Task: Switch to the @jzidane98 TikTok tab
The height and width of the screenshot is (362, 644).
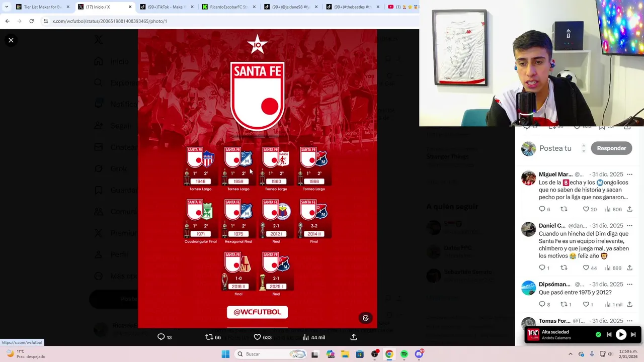Action: (x=290, y=7)
